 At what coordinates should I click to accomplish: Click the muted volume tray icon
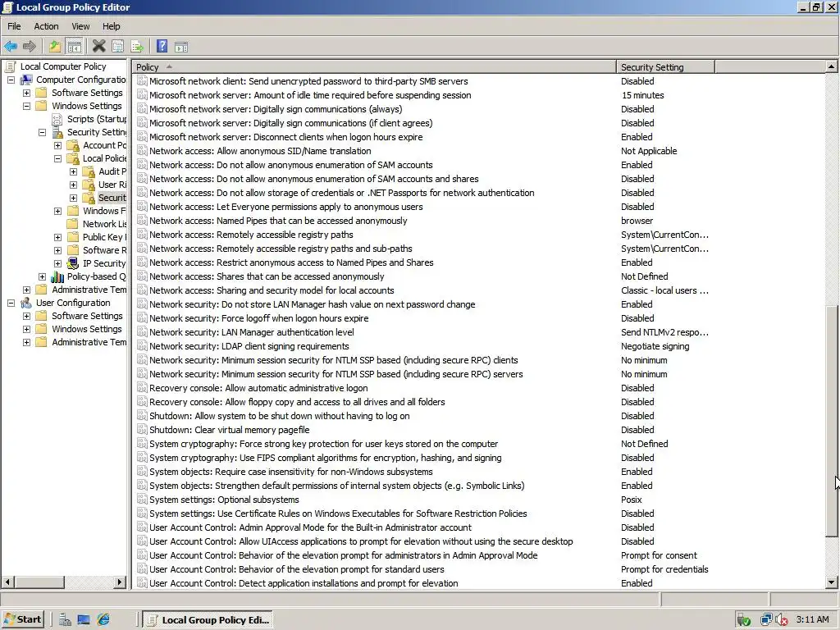tap(782, 620)
